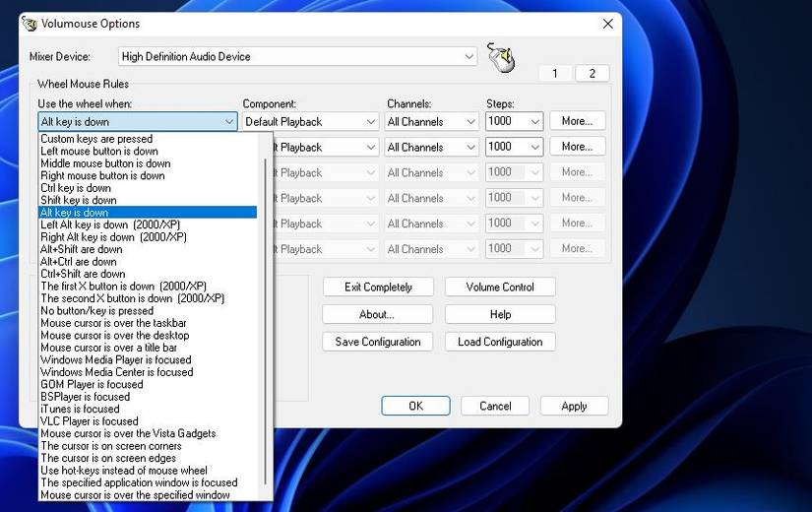The height and width of the screenshot is (512, 812).
Task: Select 'No button/key is pressed'
Action: [x=148, y=311]
